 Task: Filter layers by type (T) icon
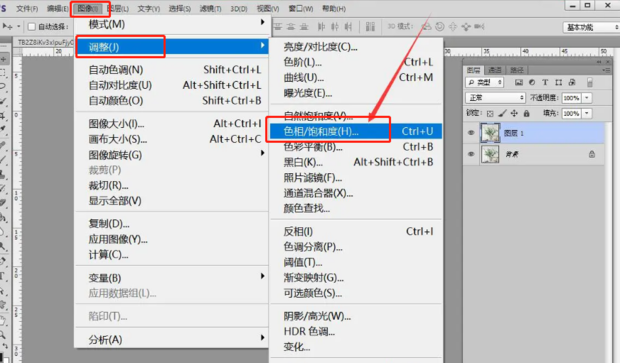pos(545,82)
